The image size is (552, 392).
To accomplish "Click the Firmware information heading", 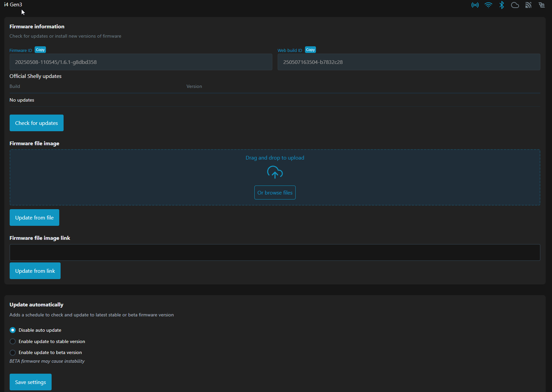I will point(37,26).
